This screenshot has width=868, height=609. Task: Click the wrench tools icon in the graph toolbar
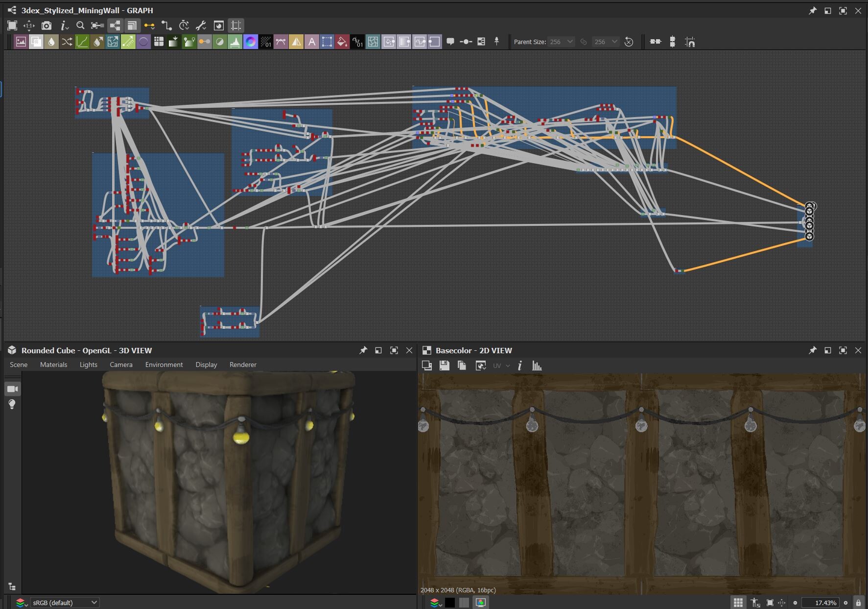[201, 25]
